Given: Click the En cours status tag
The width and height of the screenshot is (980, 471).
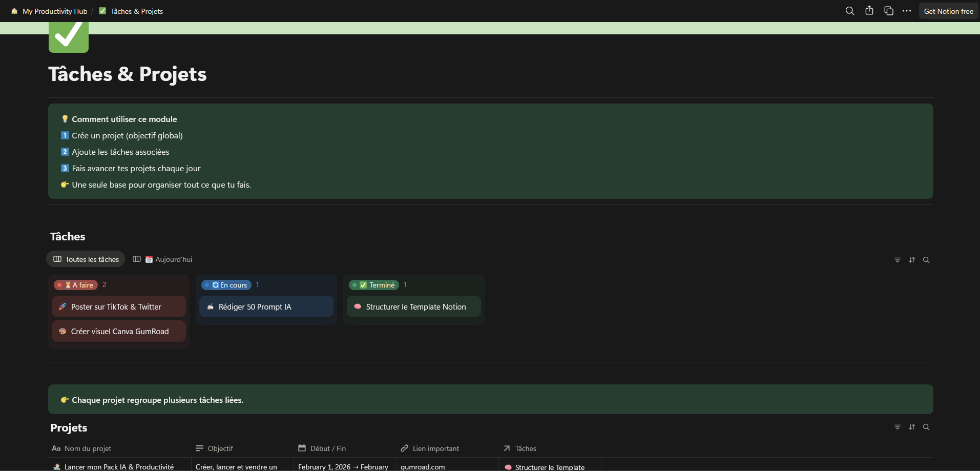Looking at the screenshot, I should pos(226,285).
